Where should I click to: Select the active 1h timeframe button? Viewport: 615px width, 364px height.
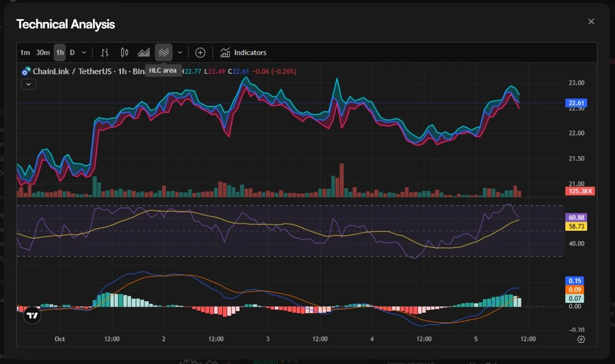pyautogui.click(x=60, y=52)
